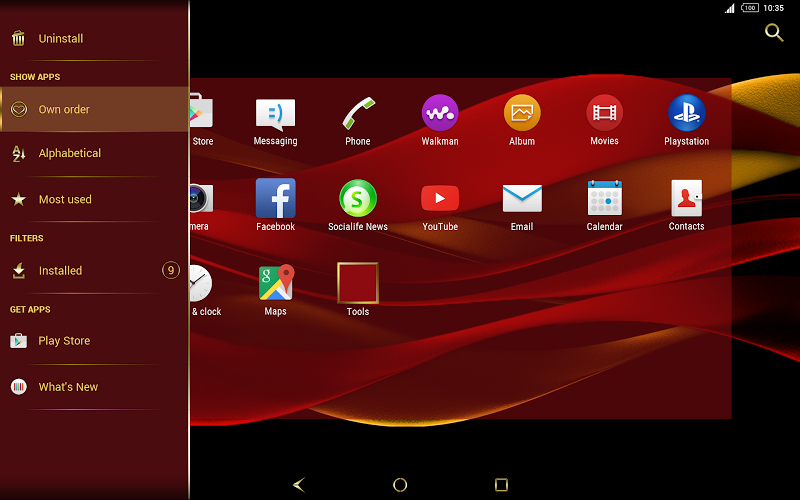Open the Calendar app
The height and width of the screenshot is (500, 800).
(604, 205)
